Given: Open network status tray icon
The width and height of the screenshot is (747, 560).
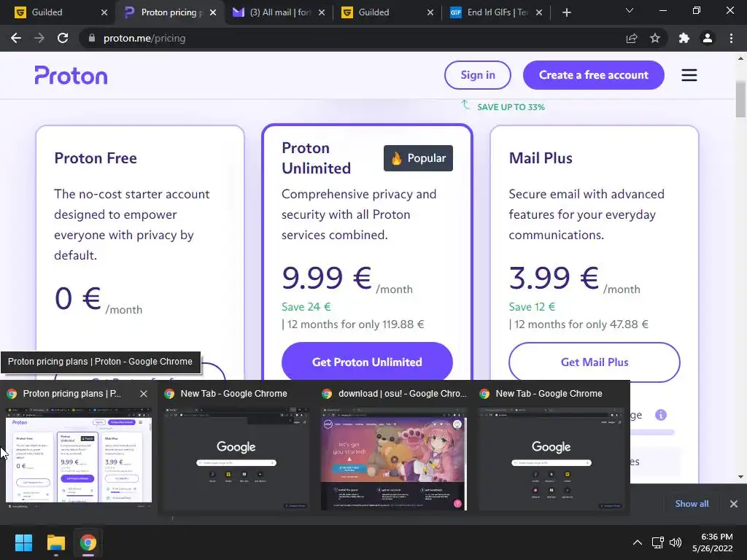Looking at the screenshot, I should [x=658, y=542].
